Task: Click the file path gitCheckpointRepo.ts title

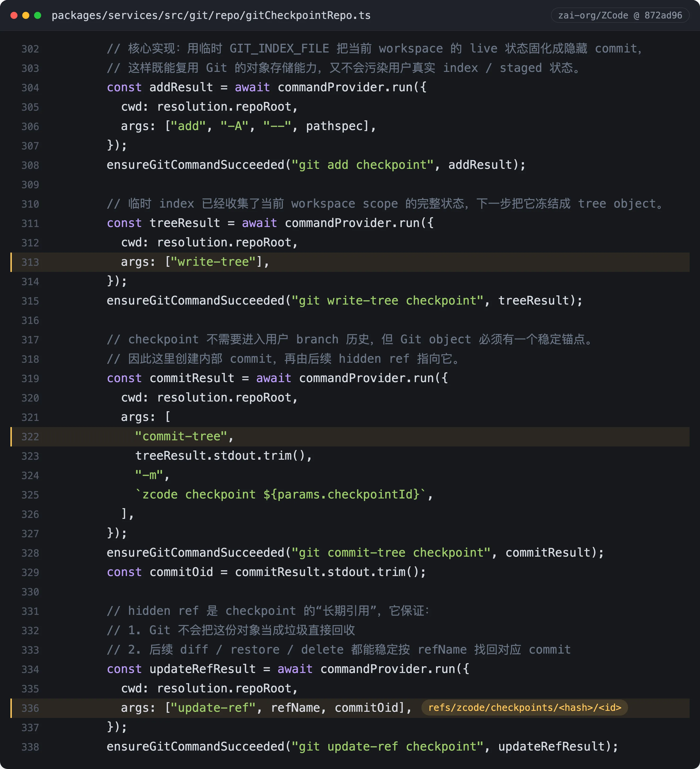Action: [211, 15]
